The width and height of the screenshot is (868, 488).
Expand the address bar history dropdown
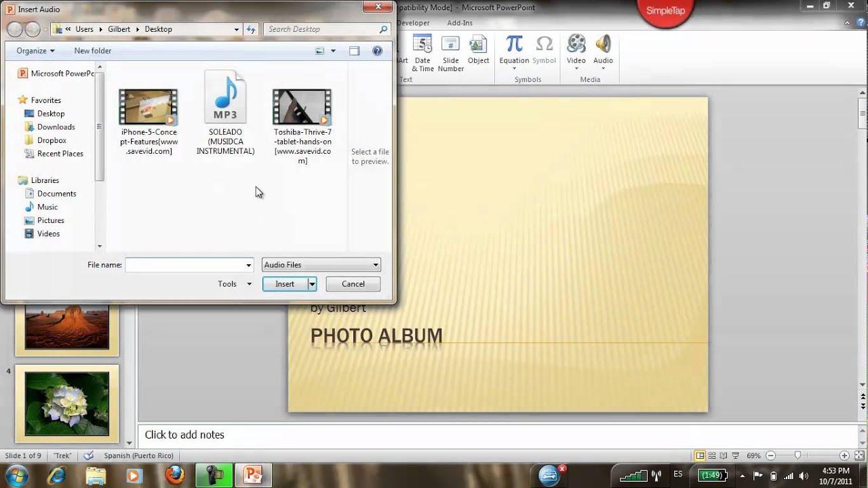[x=237, y=29]
